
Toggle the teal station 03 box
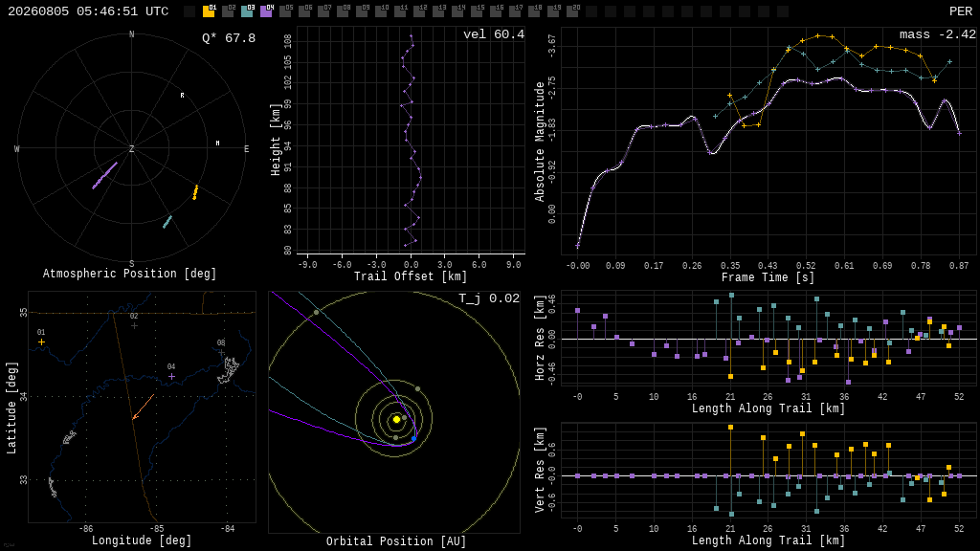click(x=247, y=11)
